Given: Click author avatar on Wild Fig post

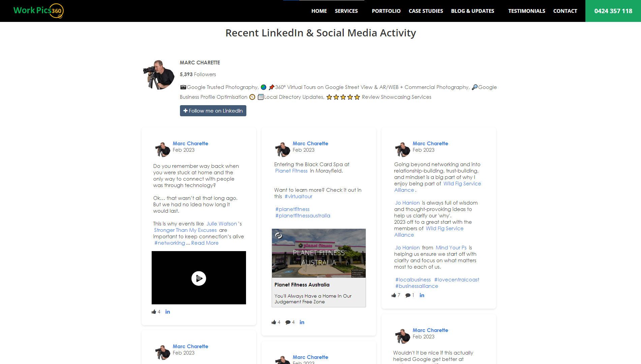Looking at the screenshot, I should [402, 149].
